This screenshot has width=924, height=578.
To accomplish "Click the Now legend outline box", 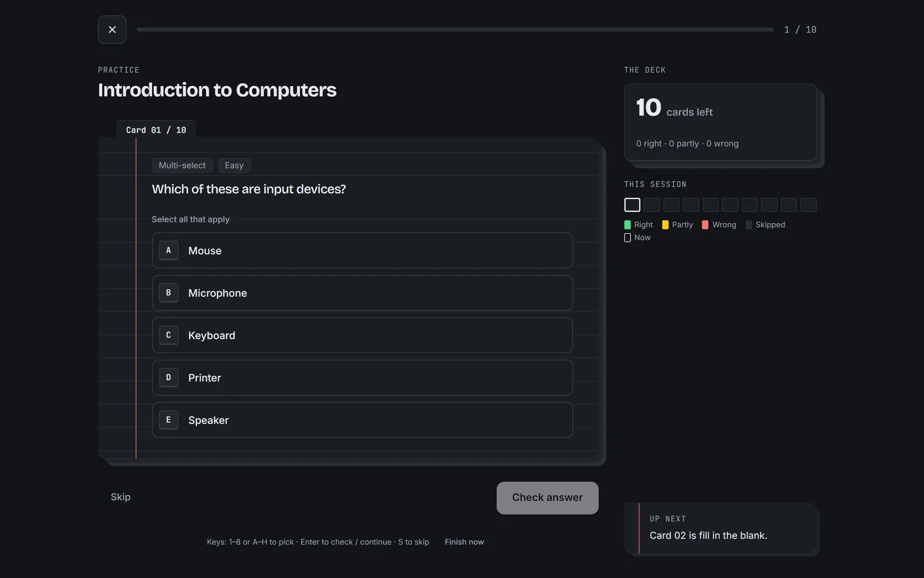I will (628, 238).
